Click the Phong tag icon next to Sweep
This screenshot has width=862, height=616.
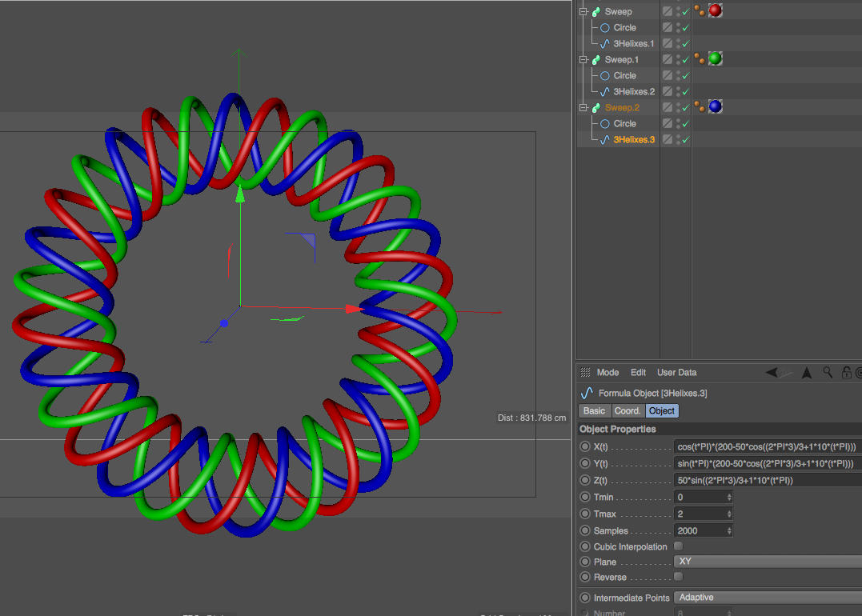tap(699, 10)
